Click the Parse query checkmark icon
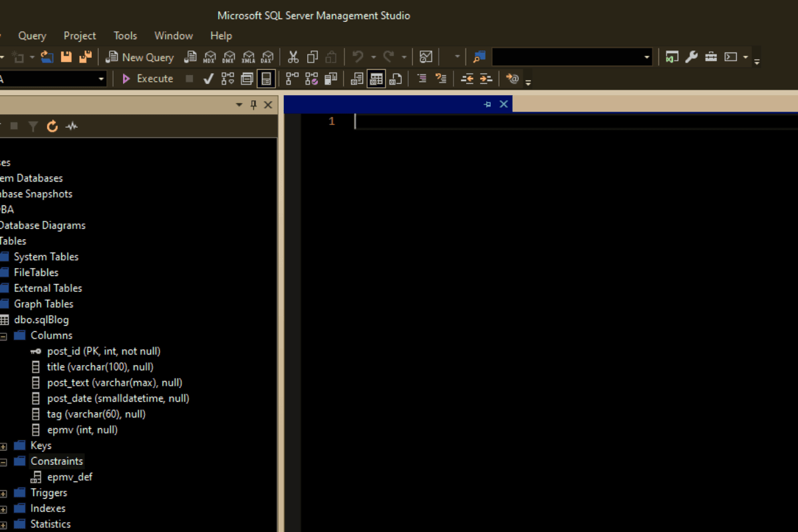The width and height of the screenshot is (798, 532). tap(207, 78)
